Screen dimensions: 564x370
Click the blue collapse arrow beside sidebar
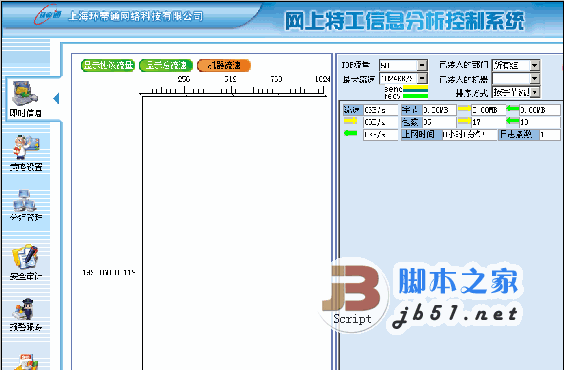click(x=56, y=98)
